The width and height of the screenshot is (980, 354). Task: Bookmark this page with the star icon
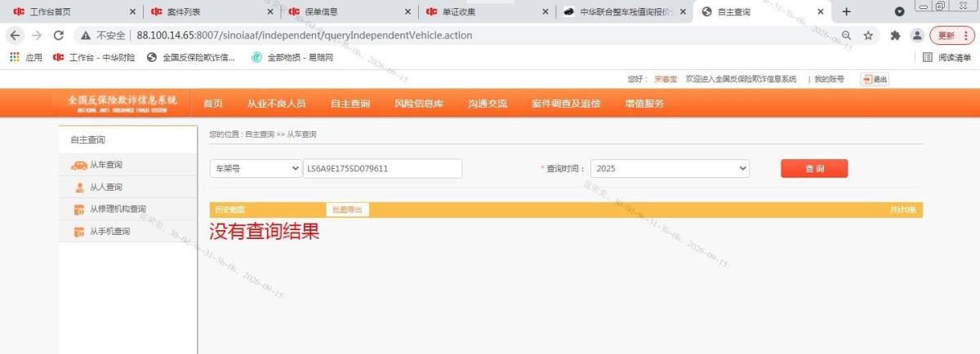pyautogui.click(x=868, y=36)
